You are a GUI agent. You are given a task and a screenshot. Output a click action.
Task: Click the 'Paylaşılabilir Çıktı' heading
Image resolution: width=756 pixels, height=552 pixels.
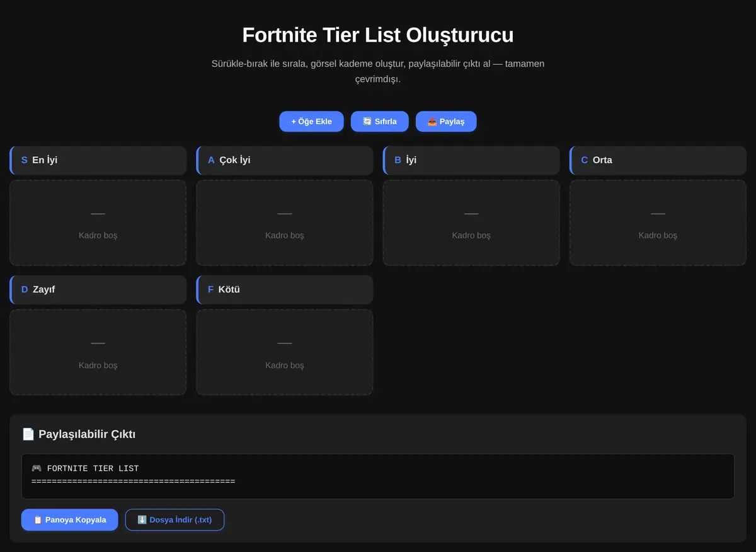(x=79, y=434)
